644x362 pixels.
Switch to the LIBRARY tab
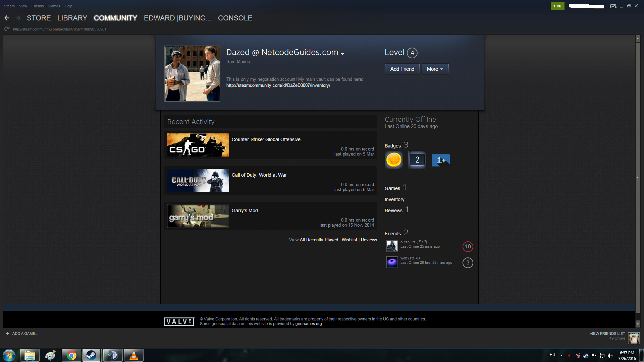coord(72,18)
